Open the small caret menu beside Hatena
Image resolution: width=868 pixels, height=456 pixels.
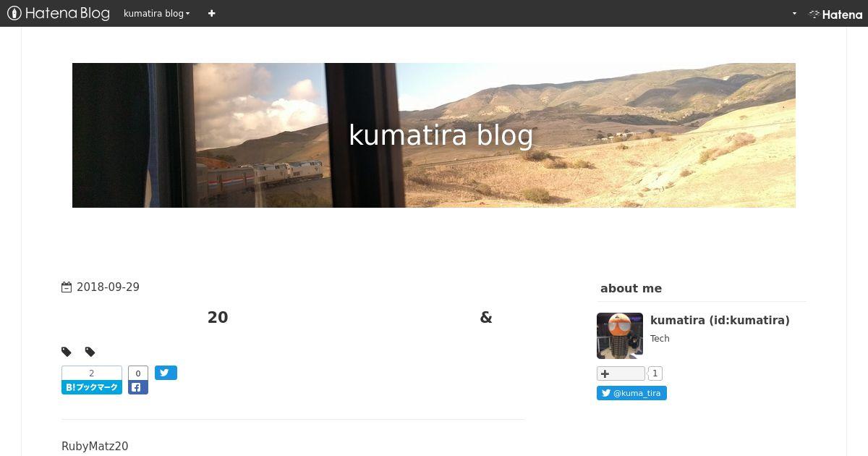point(794,13)
